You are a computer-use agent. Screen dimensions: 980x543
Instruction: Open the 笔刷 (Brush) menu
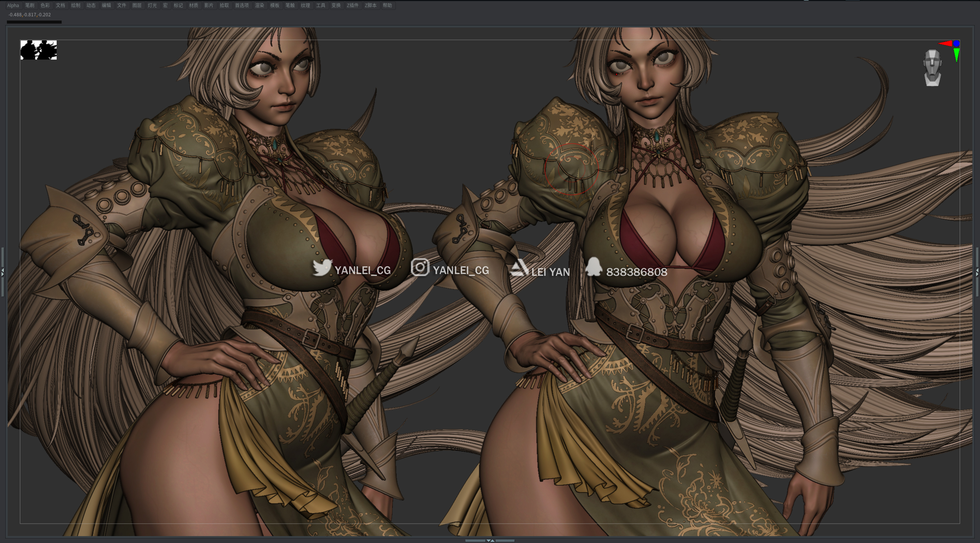(30, 5)
